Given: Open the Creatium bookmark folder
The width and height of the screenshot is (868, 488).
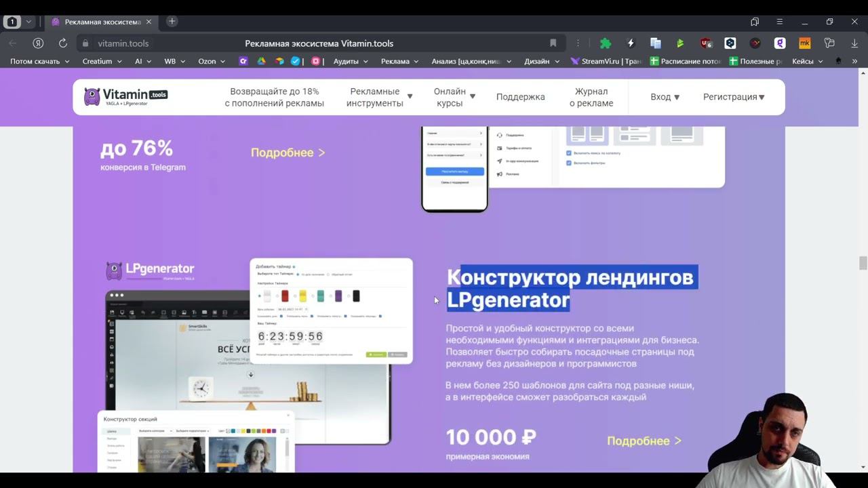Looking at the screenshot, I should point(102,61).
